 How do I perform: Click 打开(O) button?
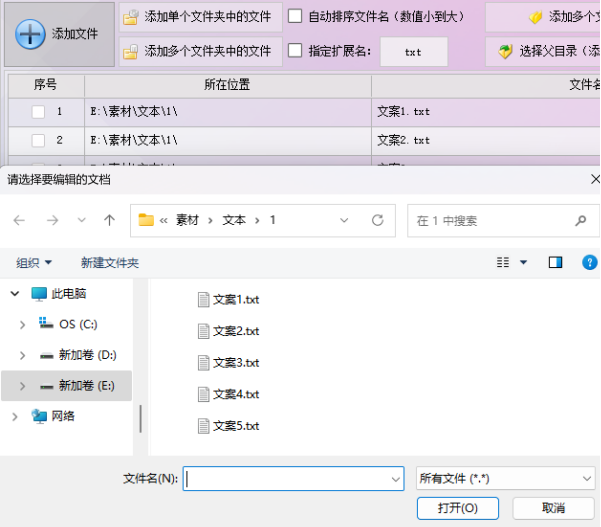point(458,509)
